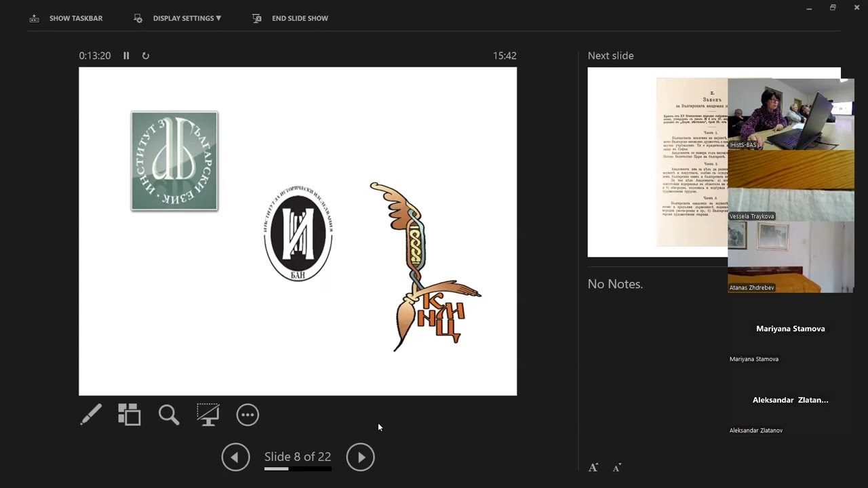Open the More slide show options button
868x488 pixels.
(x=248, y=415)
